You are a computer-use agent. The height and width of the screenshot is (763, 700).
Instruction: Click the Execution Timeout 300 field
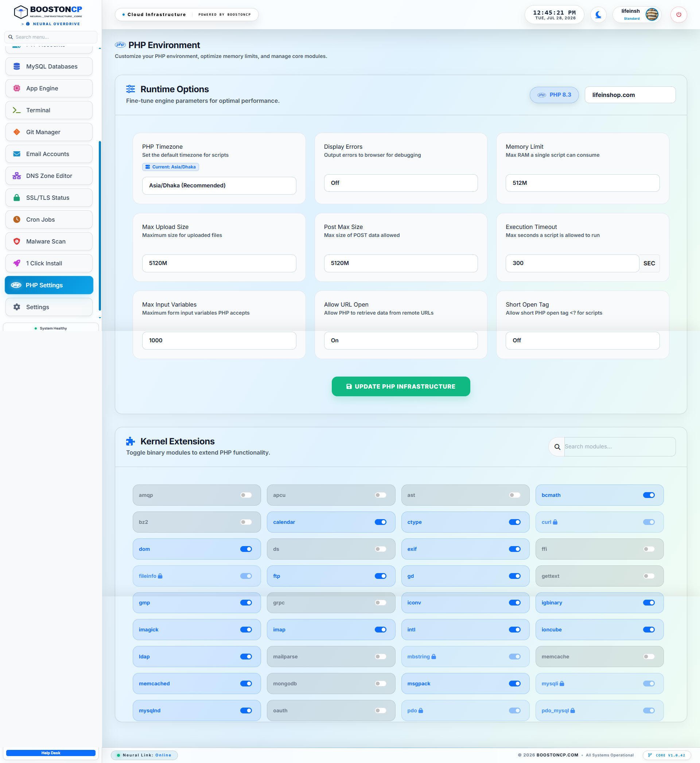click(572, 263)
